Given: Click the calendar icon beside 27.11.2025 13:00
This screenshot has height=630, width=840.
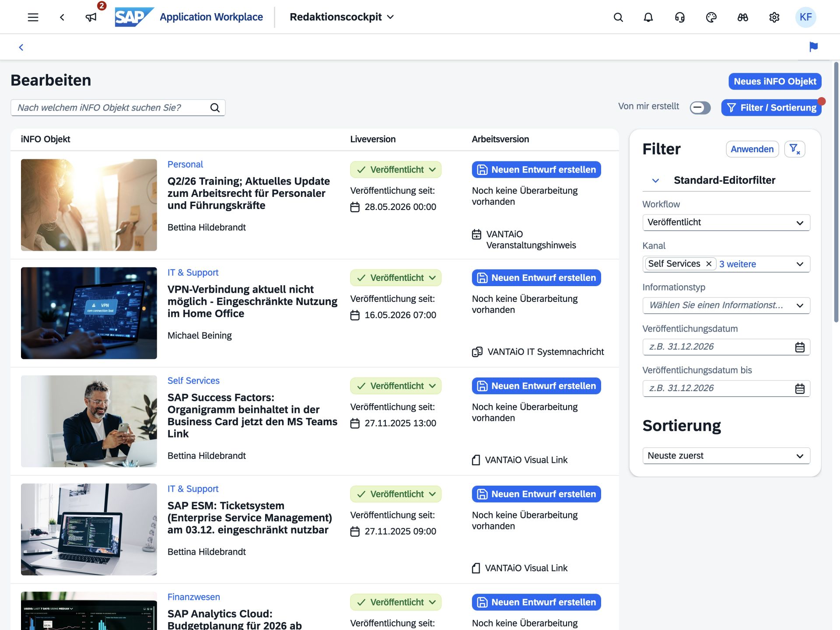Looking at the screenshot, I should (x=355, y=423).
